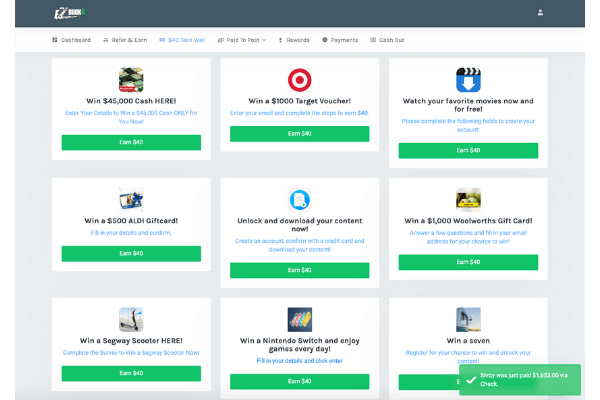
Task: Open Cash Out menu item
Action: [x=387, y=40]
